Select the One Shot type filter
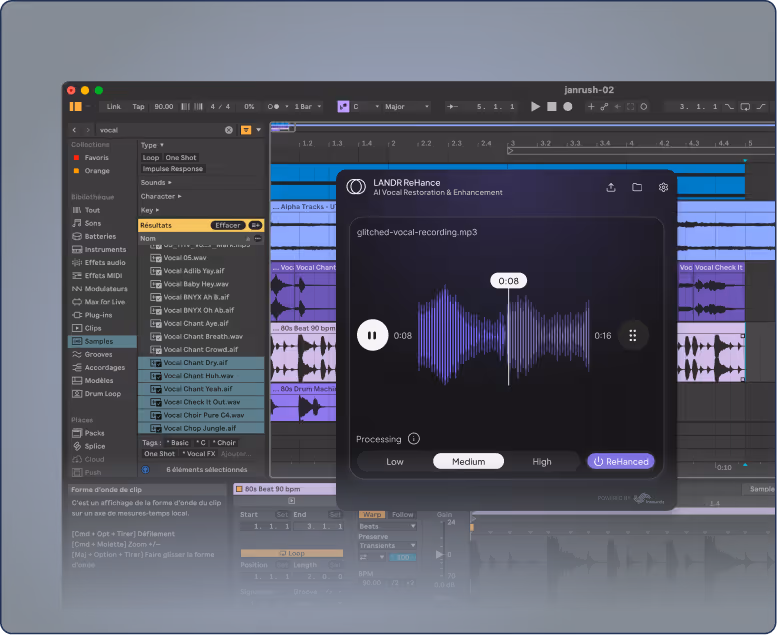The image size is (777, 635). (181, 158)
